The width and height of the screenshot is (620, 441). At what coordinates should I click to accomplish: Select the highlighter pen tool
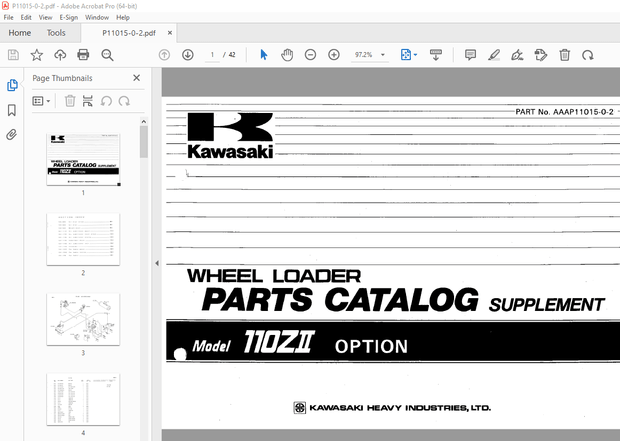point(494,54)
